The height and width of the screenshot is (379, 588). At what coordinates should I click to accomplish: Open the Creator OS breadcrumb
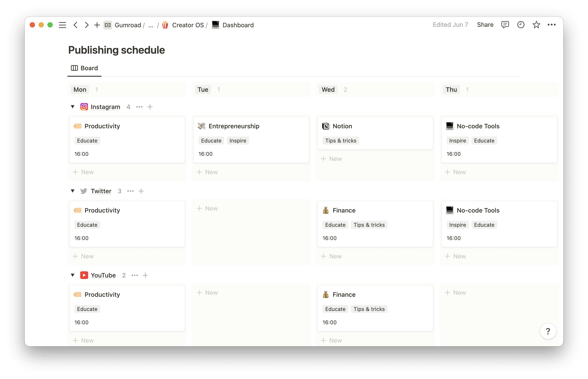click(x=188, y=25)
